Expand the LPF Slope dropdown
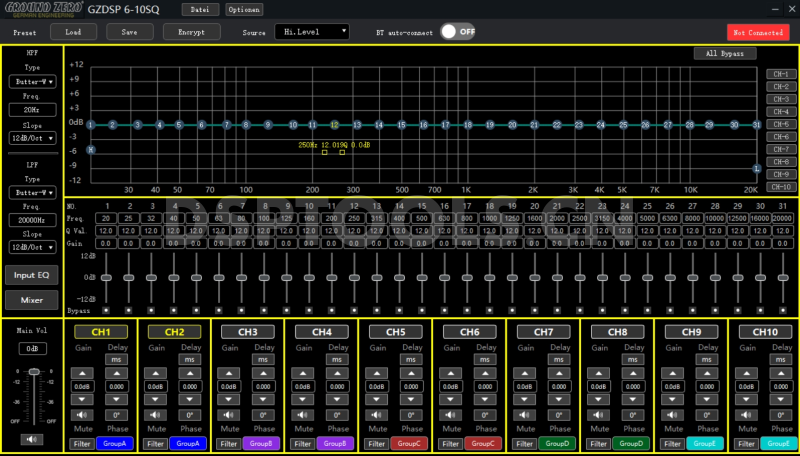This screenshot has width=800, height=456. (32, 248)
